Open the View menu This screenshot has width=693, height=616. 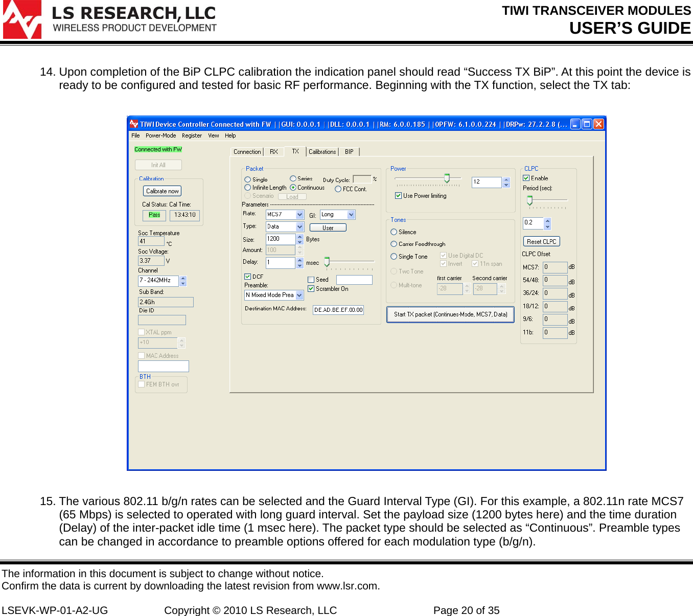[x=214, y=135]
